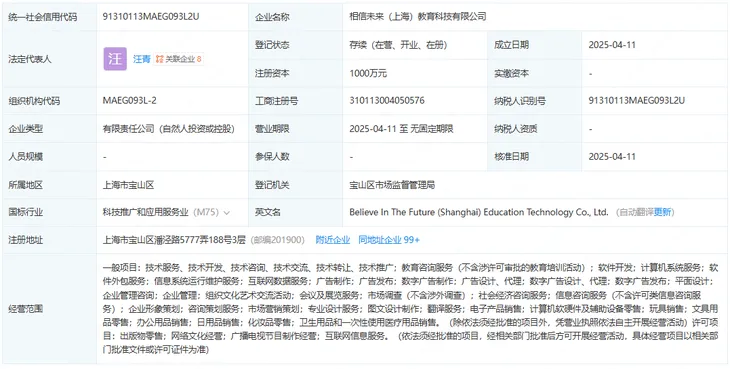Select organization code MAEG093L-2
Screen dimensions: 730x369
coord(129,101)
